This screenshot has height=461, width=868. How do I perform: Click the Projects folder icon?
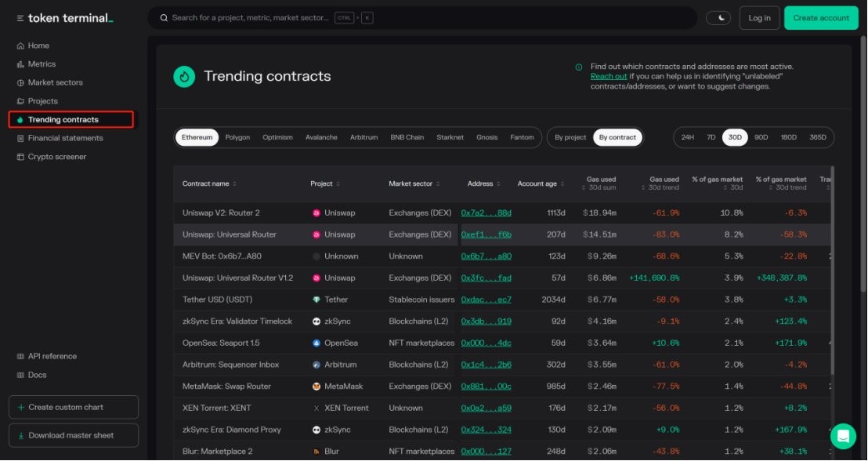(x=20, y=101)
